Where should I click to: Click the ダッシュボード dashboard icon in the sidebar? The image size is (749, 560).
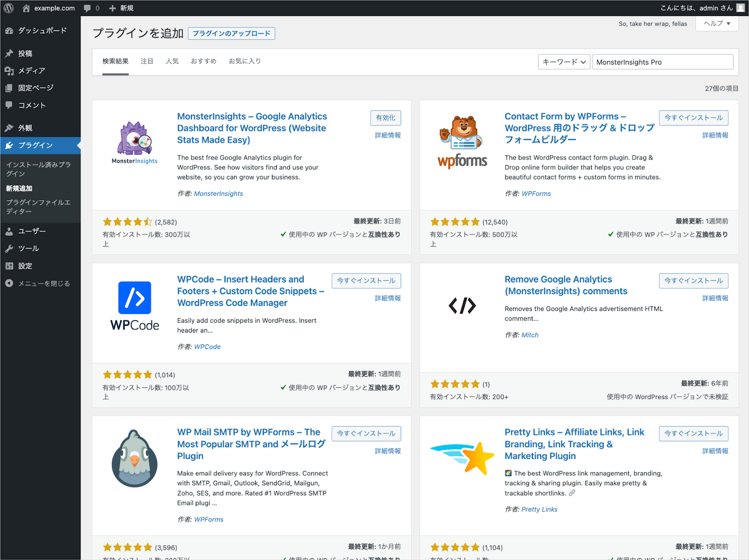pos(9,30)
